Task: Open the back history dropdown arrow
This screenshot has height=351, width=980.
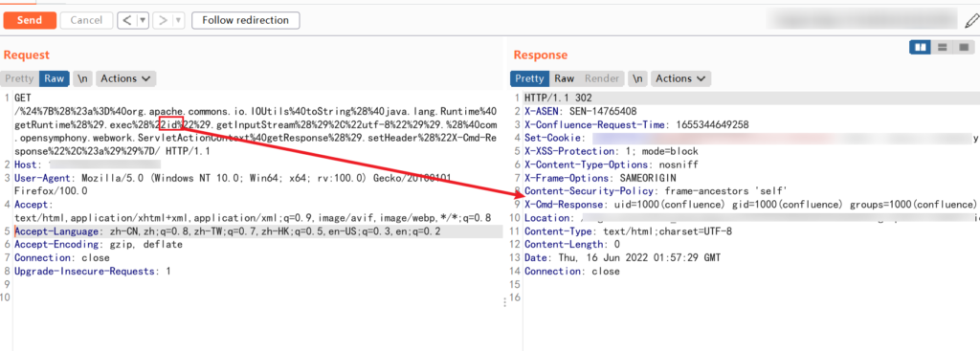Action: tap(143, 20)
